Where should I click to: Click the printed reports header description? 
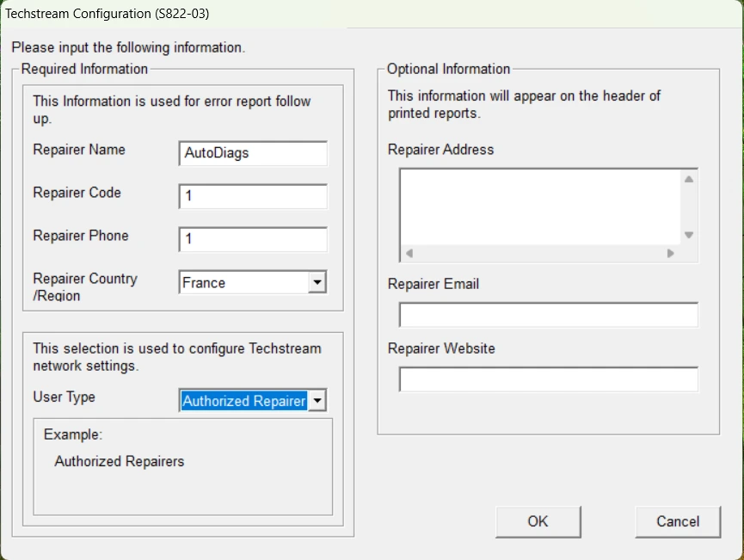[524, 104]
